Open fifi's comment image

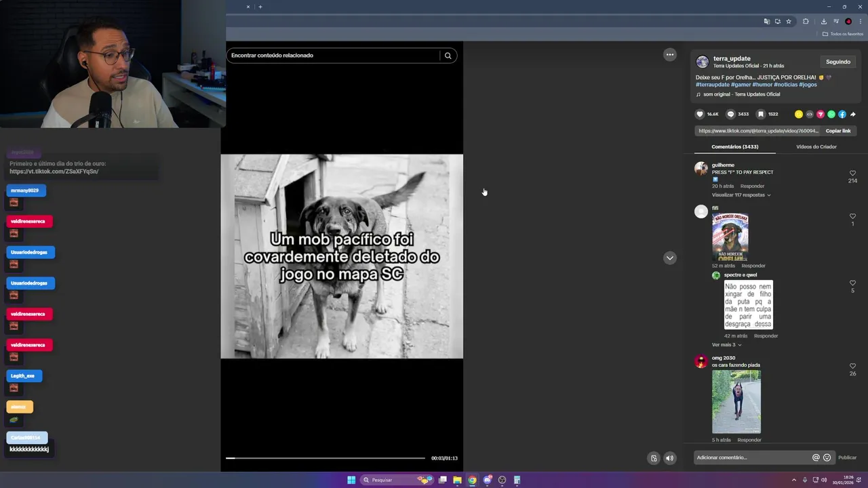coord(730,237)
